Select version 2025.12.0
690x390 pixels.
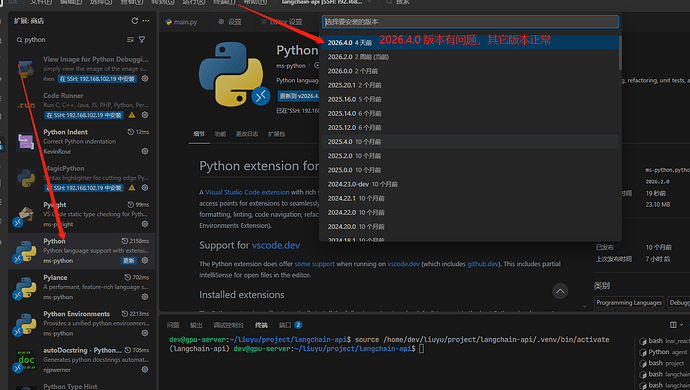click(x=470, y=127)
